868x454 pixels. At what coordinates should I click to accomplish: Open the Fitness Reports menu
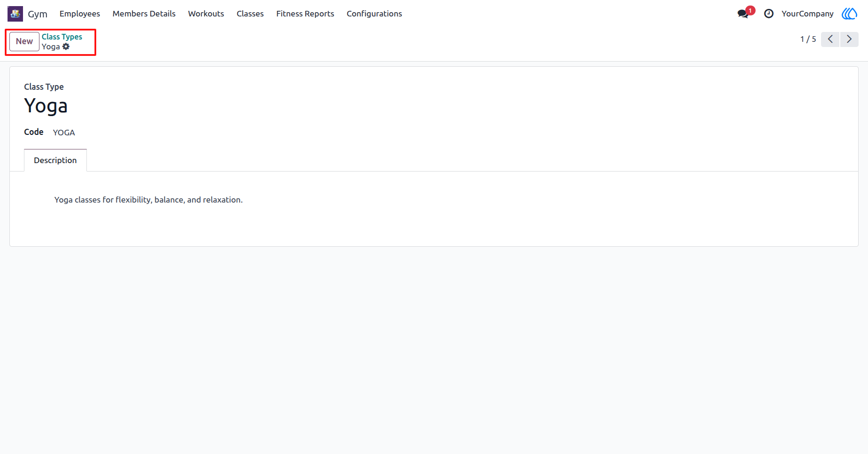[x=305, y=14]
